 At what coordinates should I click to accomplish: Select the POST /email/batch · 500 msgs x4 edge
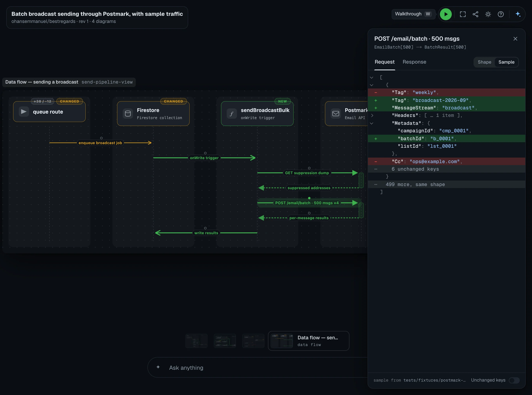(307, 203)
